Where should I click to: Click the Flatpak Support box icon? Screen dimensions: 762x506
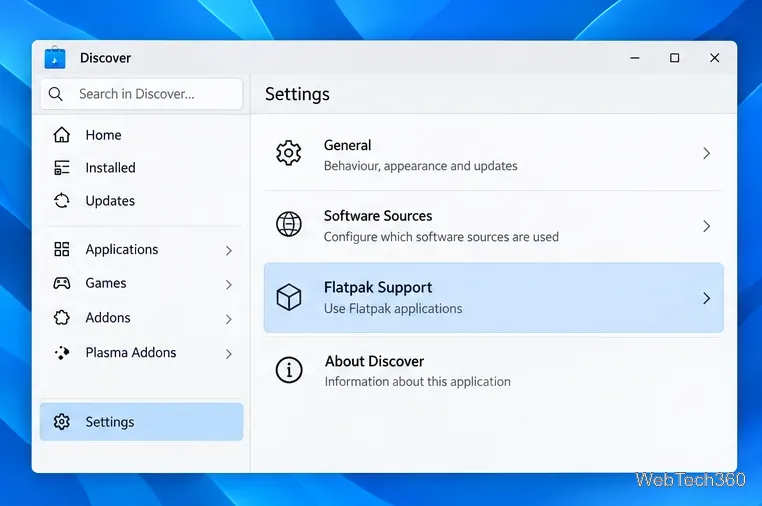click(x=289, y=297)
